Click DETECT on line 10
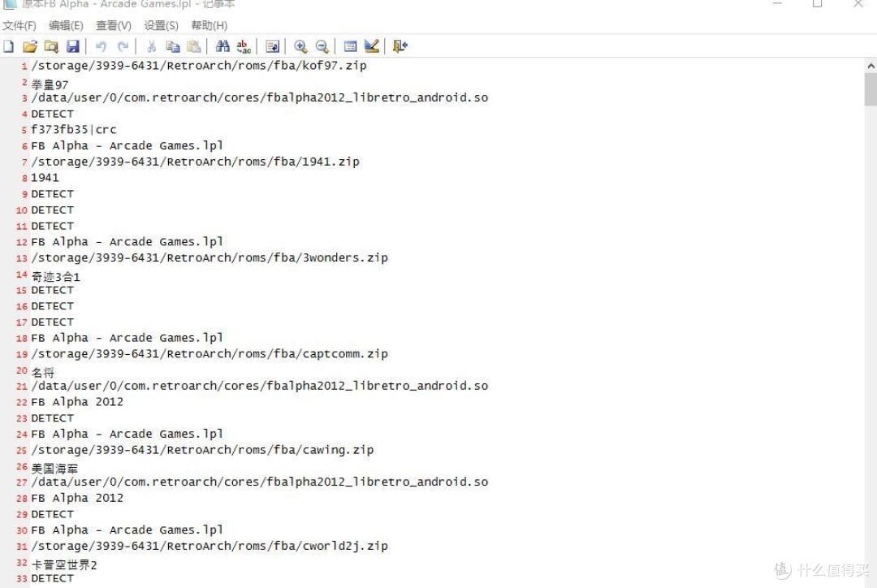This screenshot has height=588, width=877. coord(53,210)
